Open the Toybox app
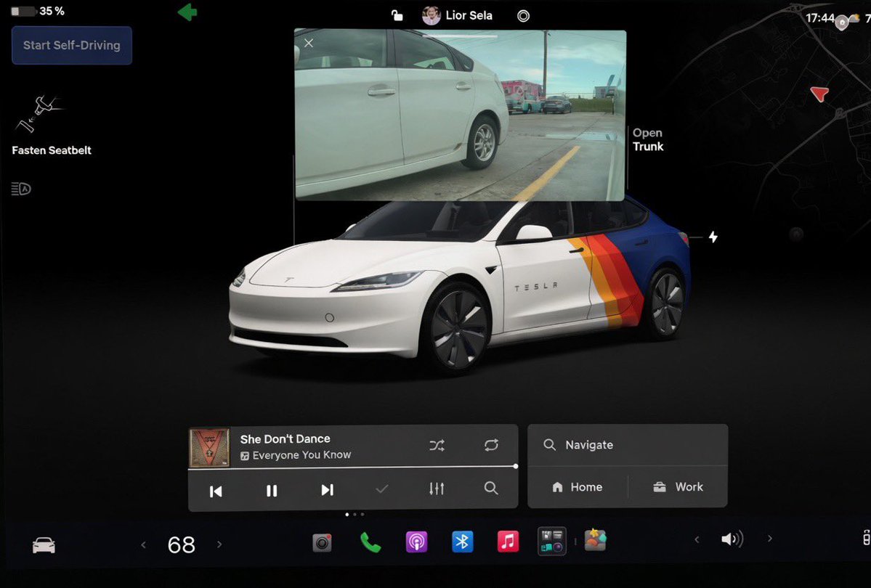Image resolution: width=871 pixels, height=588 pixels. [595, 539]
